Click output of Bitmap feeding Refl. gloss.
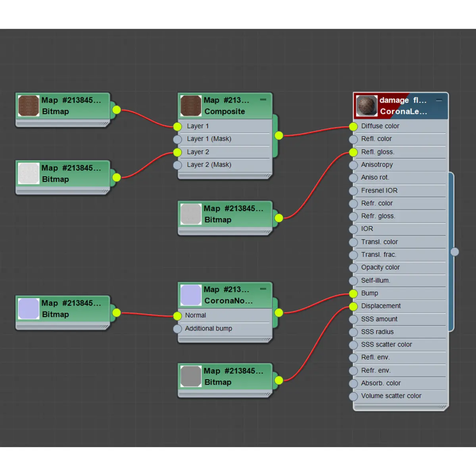The image size is (476, 476). pos(279,218)
